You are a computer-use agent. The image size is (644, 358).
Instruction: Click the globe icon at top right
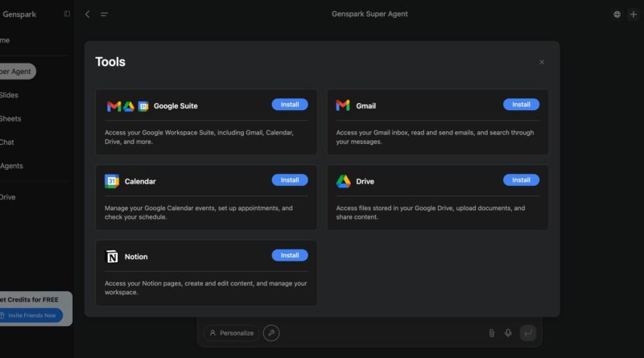[617, 14]
